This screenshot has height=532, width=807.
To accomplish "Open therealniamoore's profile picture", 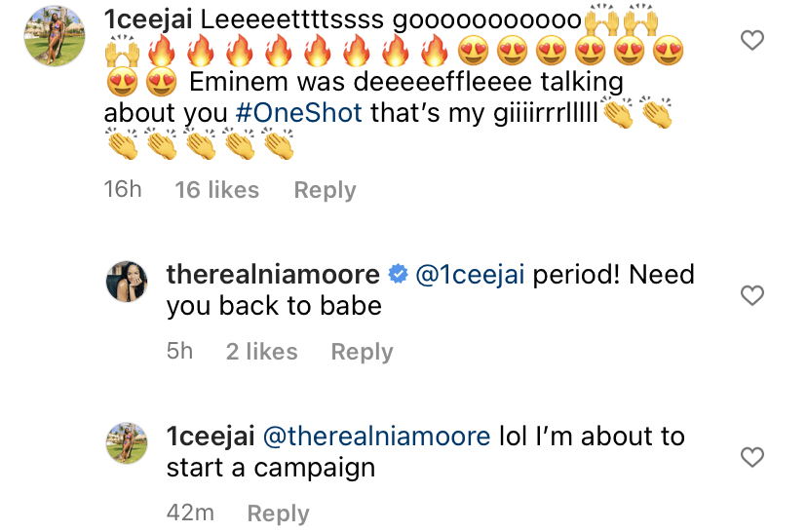I will (x=127, y=282).
